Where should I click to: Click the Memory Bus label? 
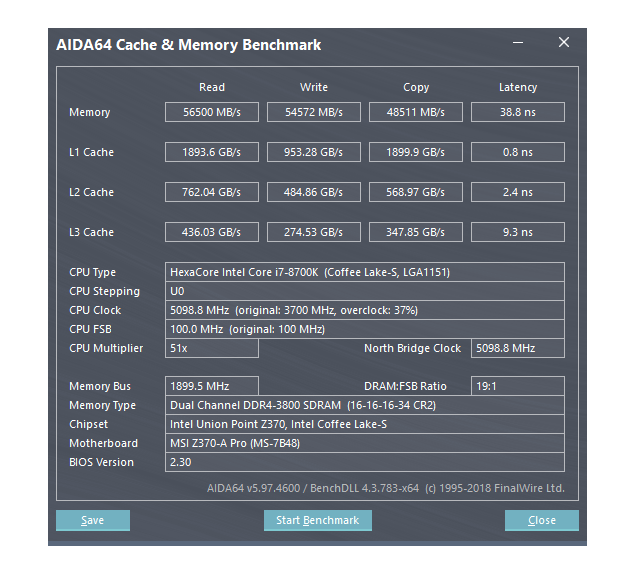pos(100,386)
